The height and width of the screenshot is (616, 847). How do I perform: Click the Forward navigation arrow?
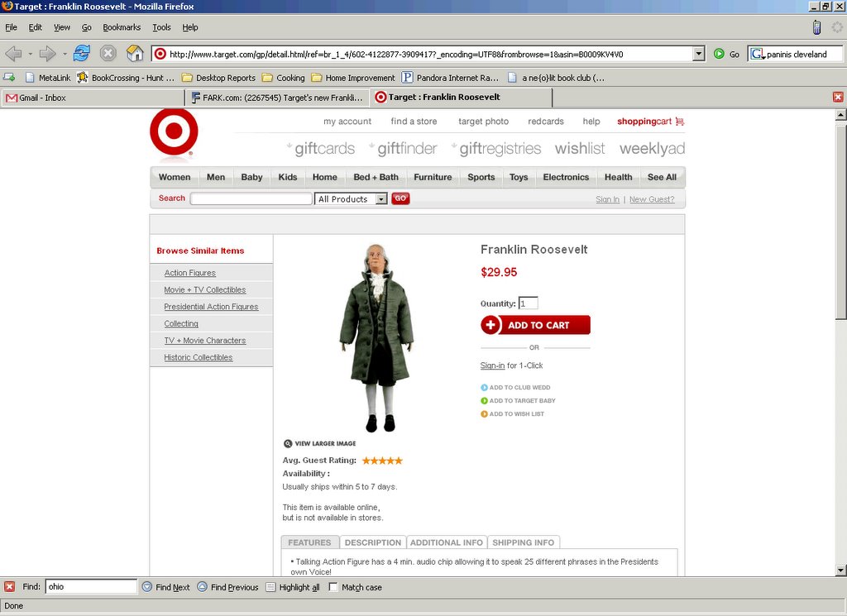pyautogui.click(x=47, y=54)
